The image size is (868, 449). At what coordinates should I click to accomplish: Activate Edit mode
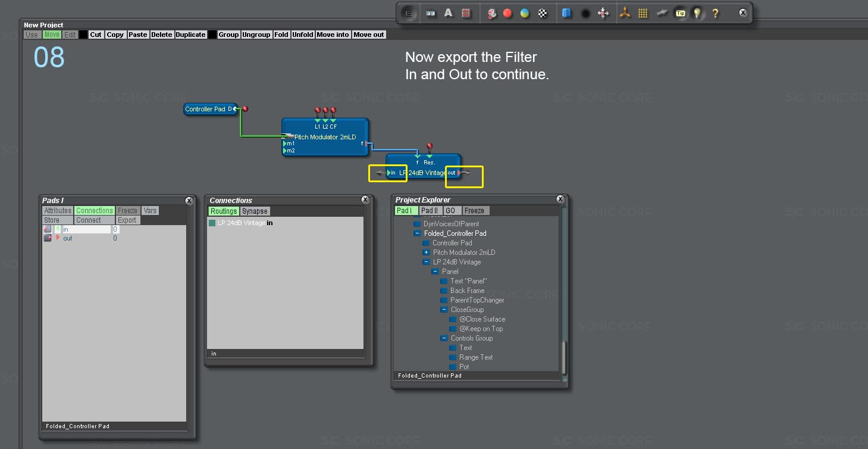click(x=70, y=35)
